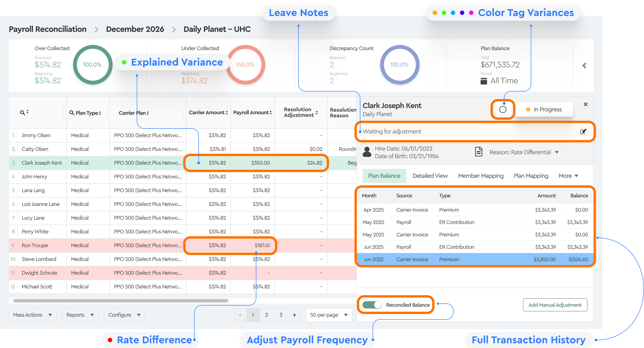
Task: Open the Mass Actions dropdown
Action: coord(32,315)
